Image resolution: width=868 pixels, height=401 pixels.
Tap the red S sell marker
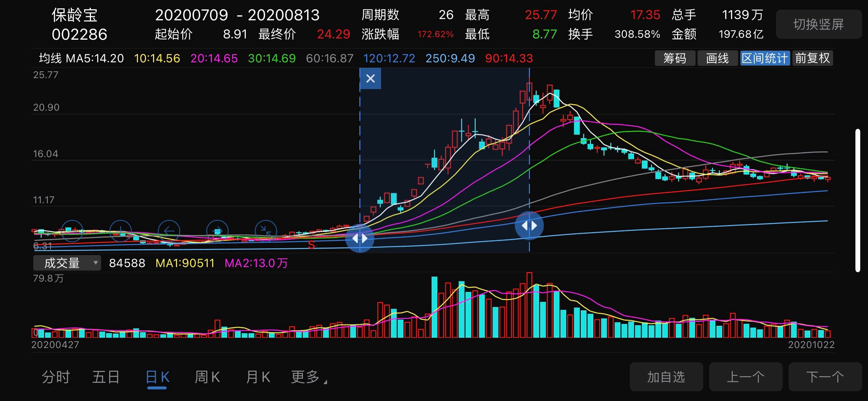coord(311,245)
